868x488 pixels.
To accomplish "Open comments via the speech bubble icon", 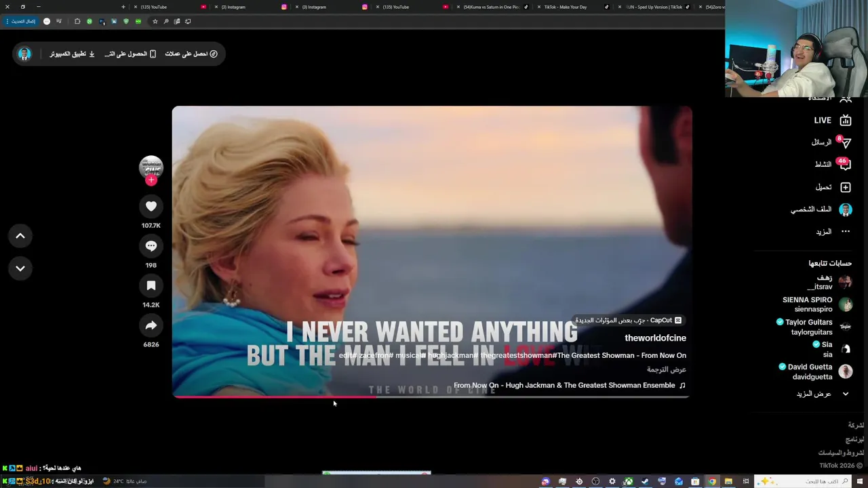I will [x=151, y=246].
